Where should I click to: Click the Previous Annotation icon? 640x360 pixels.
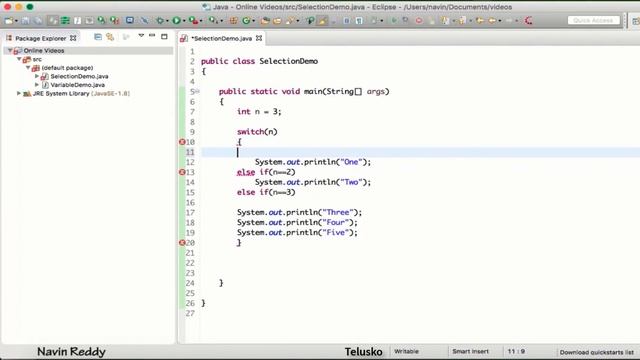click(x=462, y=20)
